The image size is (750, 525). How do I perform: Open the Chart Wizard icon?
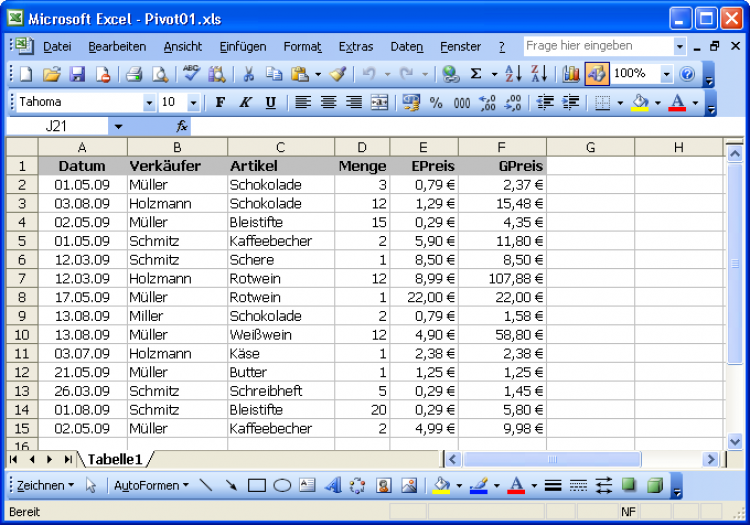(571, 74)
